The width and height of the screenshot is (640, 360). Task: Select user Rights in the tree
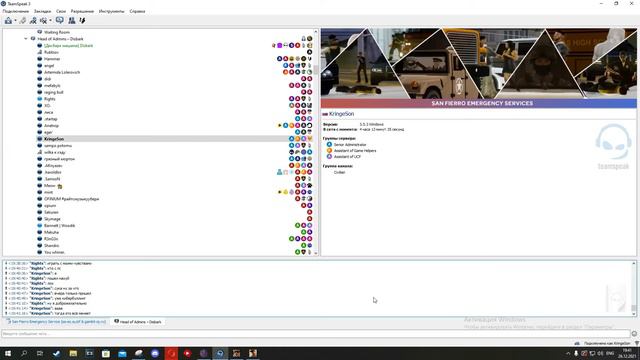49,99
